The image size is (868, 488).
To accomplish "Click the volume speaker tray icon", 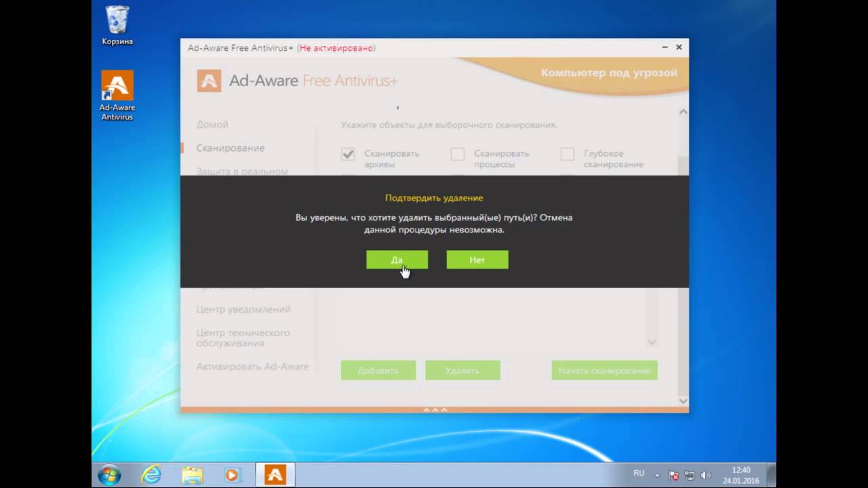I will [705, 475].
